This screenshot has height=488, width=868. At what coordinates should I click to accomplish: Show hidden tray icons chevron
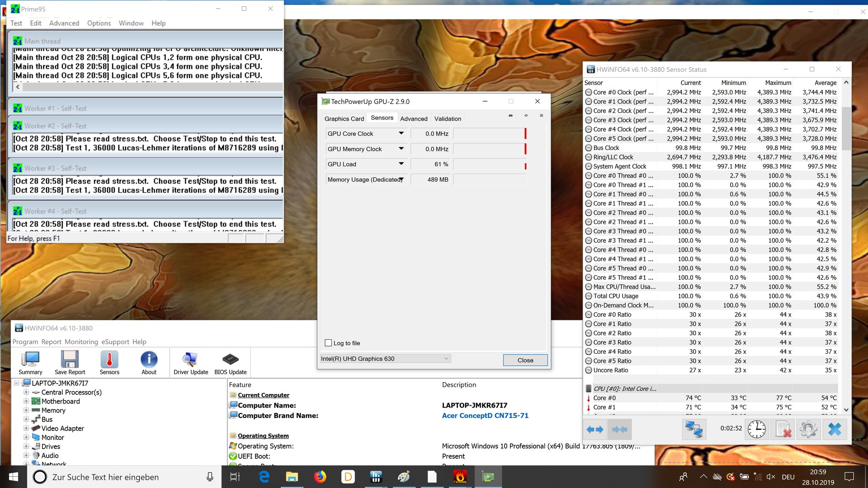[x=703, y=477]
